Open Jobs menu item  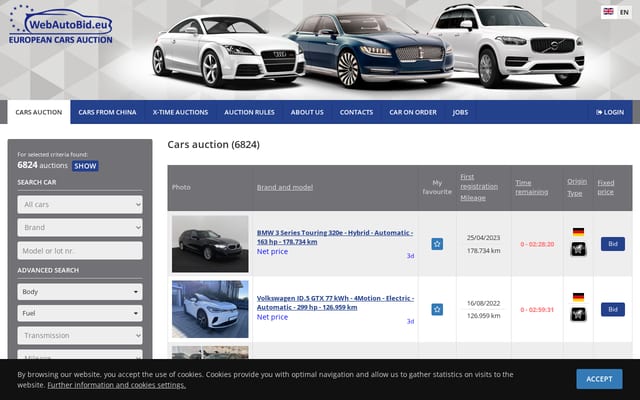(x=460, y=112)
